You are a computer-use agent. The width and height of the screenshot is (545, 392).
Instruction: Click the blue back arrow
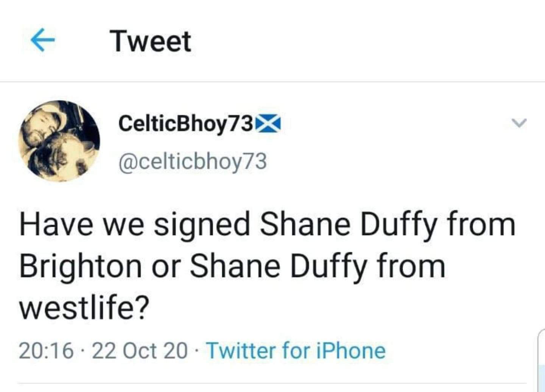pos(42,40)
